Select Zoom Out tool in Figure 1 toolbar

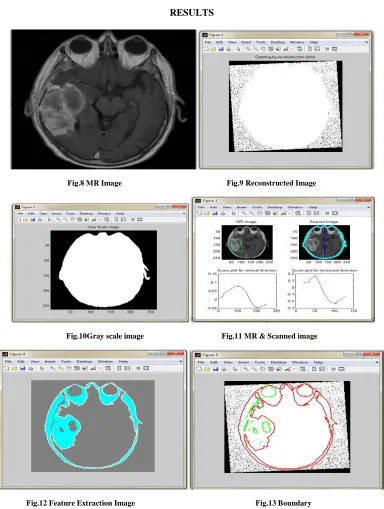256,49
